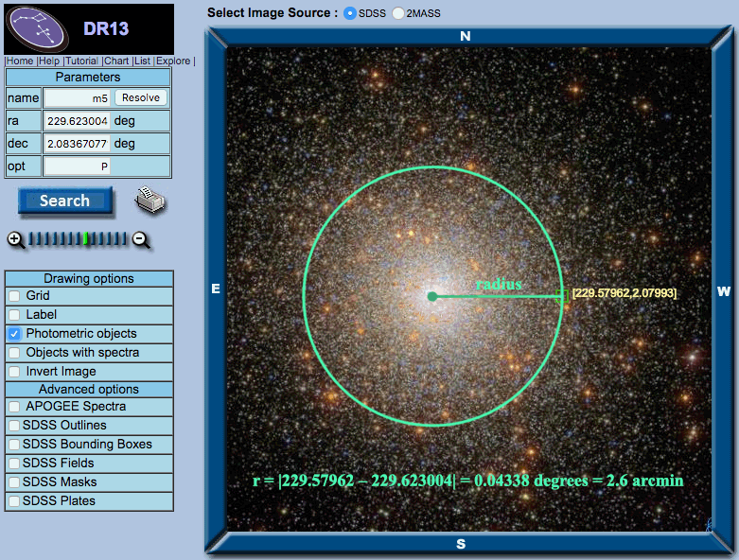Screen dimensions: 739x560
Task: Open the Tutorial menu link
Action: (x=81, y=61)
